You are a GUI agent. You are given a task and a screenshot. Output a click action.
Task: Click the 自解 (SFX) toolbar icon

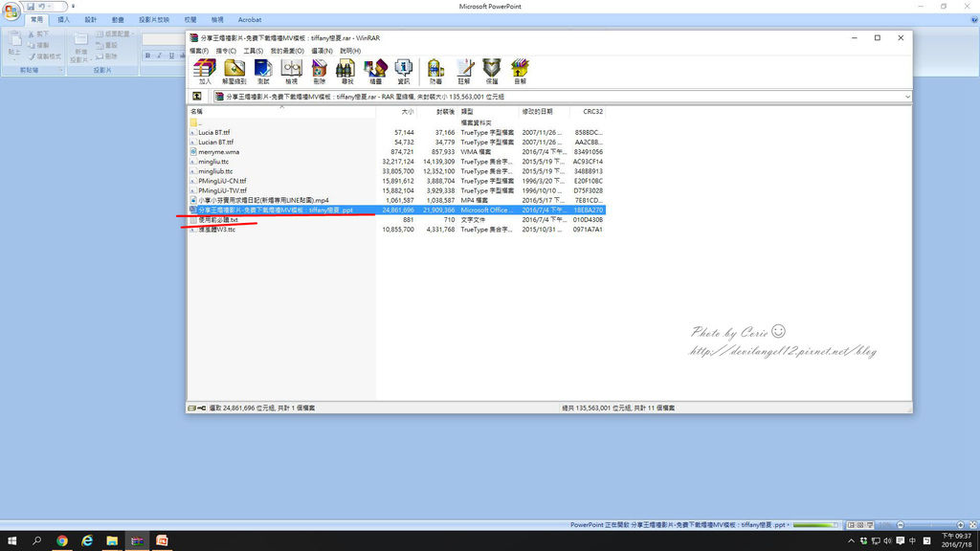pyautogui.click(x=520, y=71)
